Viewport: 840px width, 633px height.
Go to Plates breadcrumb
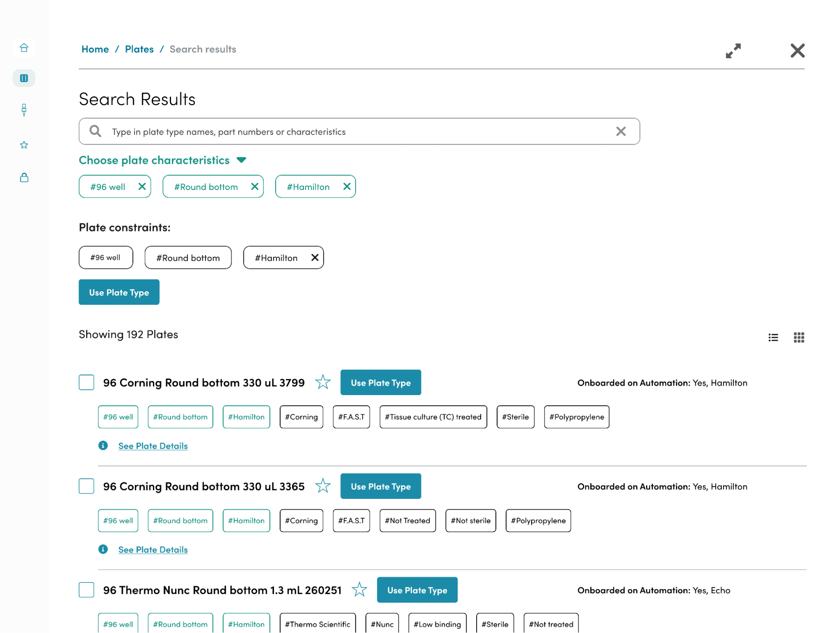139,49
